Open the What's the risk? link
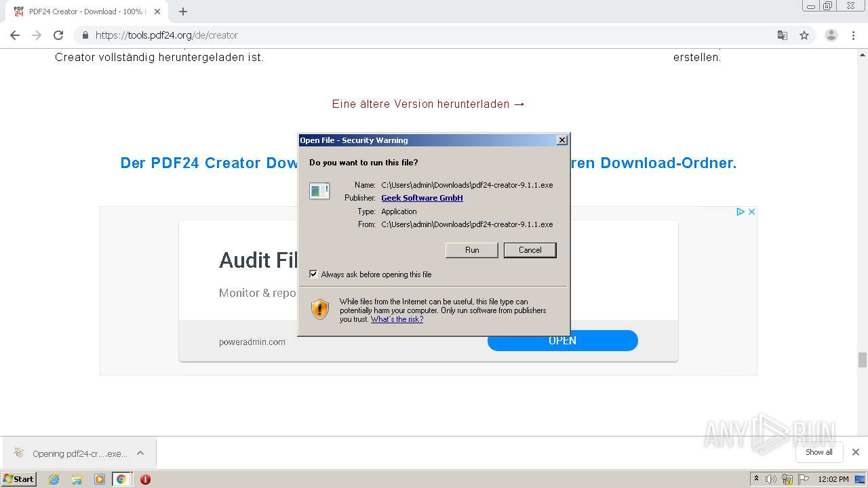This screenshot has height=488, width=868. [x=397, y=319]
